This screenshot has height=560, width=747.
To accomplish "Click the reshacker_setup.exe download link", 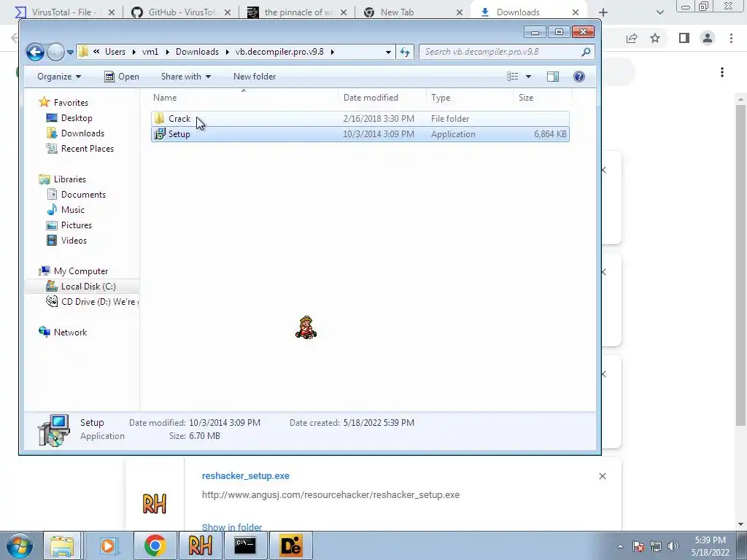I will click(245, 475).
